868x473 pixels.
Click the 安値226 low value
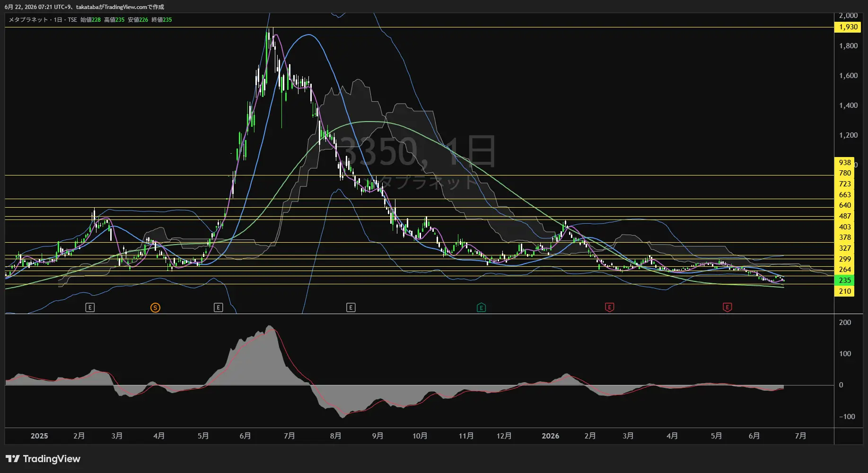pyautogui.click(x=138, y=20)
